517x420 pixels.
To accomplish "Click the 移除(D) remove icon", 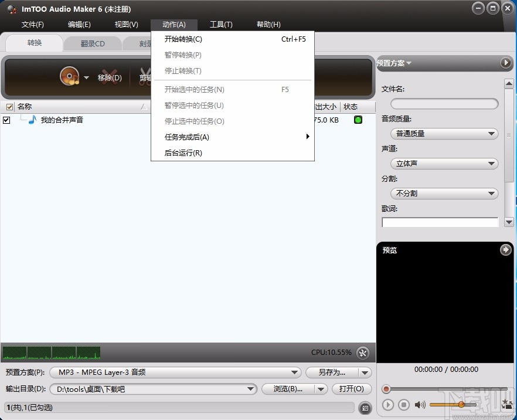I will point(110,77).
